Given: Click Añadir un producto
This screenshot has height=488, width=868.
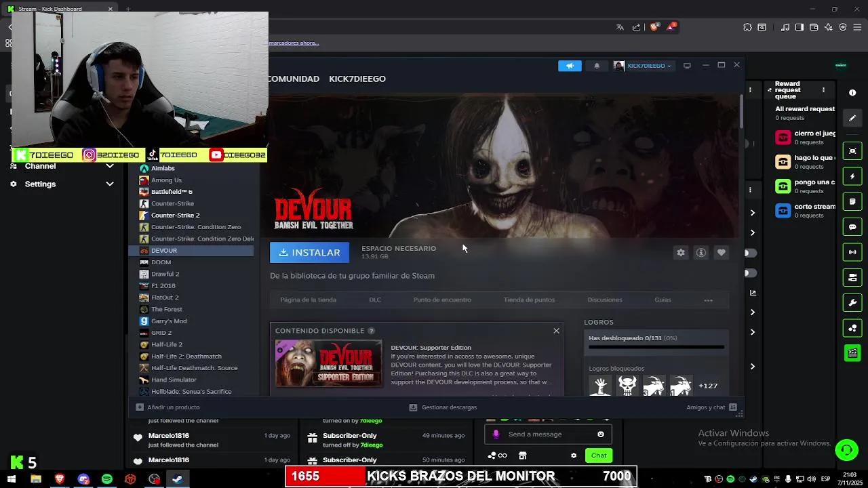Looking at the screenshot, I should tap(167, 407).
